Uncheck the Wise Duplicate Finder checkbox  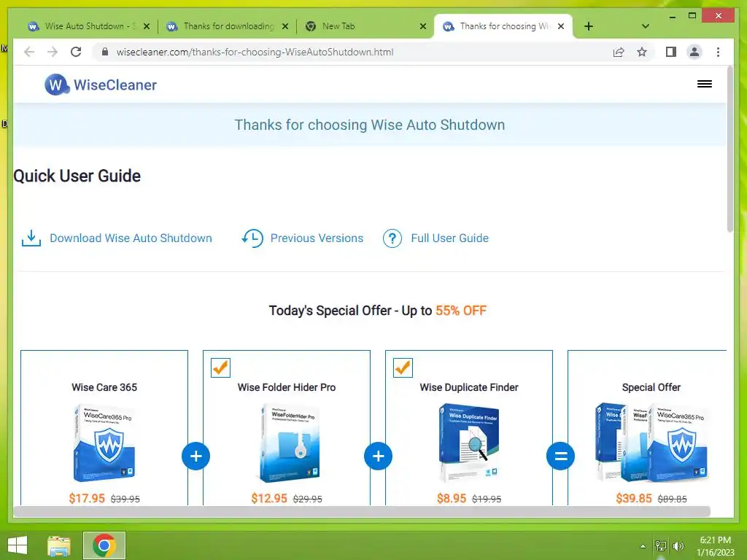pos(403,367)
